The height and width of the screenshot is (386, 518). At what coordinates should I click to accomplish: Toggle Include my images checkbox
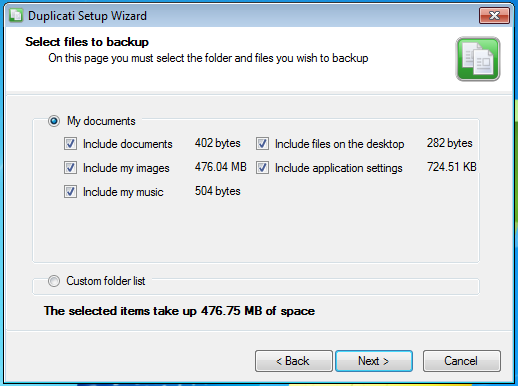(70, 168)
